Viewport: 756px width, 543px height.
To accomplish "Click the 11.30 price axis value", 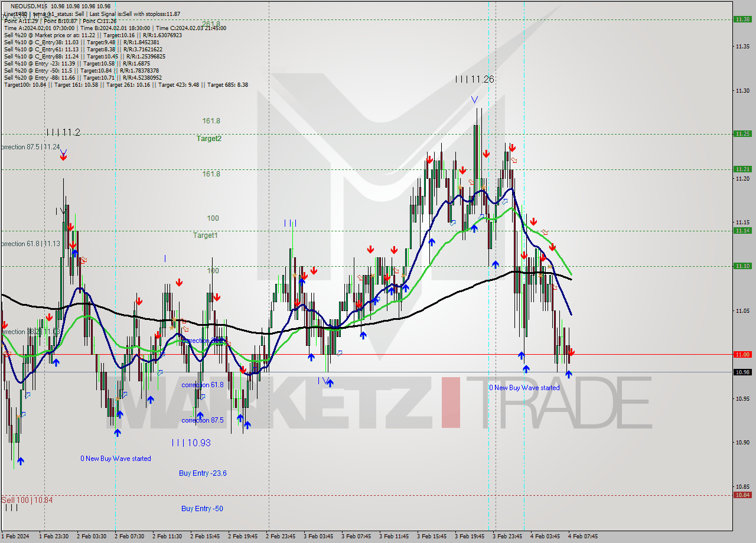I will [x=742, y=90].
